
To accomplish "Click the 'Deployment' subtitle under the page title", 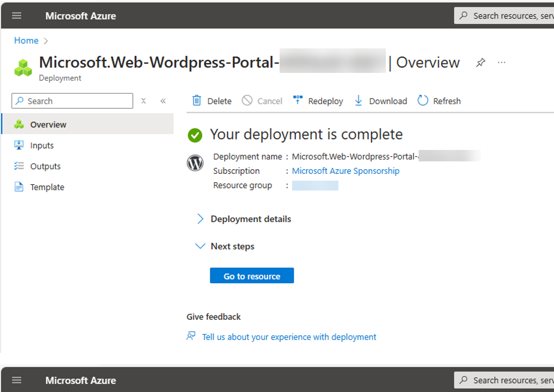I will pos(60,78).
